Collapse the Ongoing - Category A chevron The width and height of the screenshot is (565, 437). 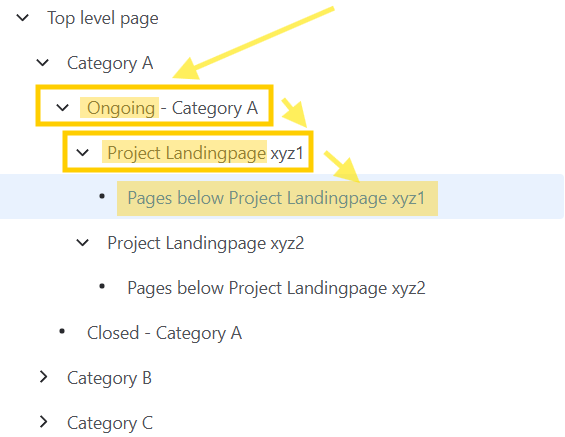[x=63, y=108]
